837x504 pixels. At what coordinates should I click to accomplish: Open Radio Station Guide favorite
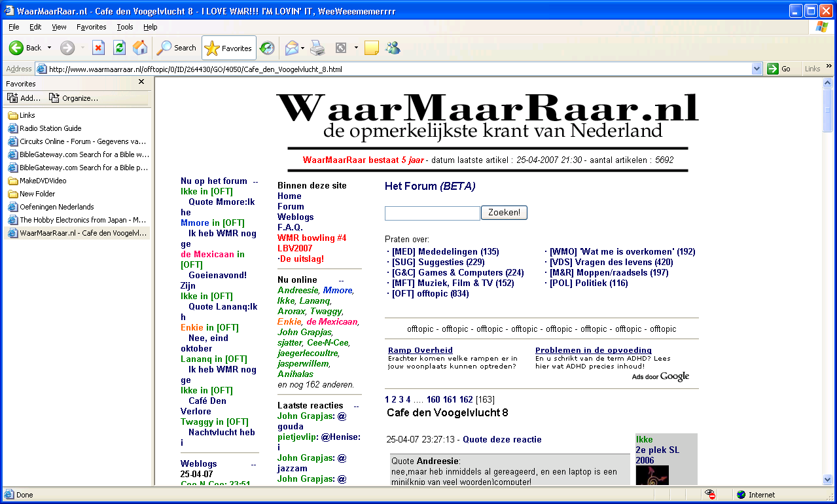tap(50, 128)
